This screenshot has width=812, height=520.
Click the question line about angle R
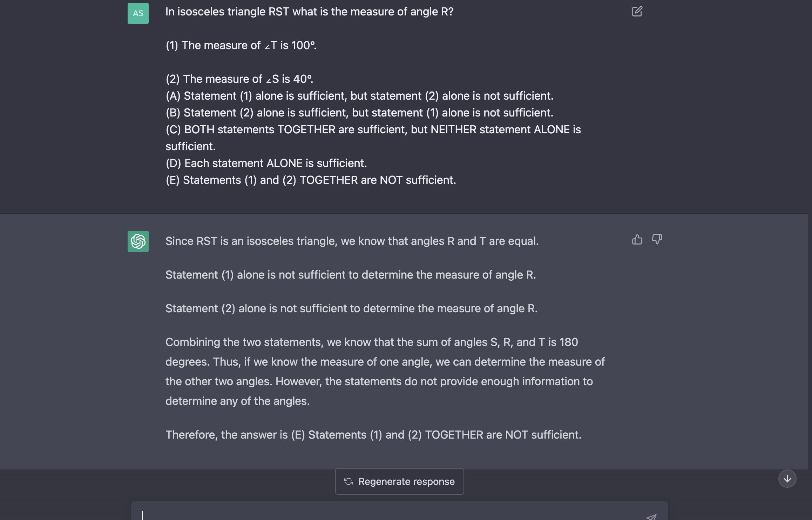(x=309, y=12)
